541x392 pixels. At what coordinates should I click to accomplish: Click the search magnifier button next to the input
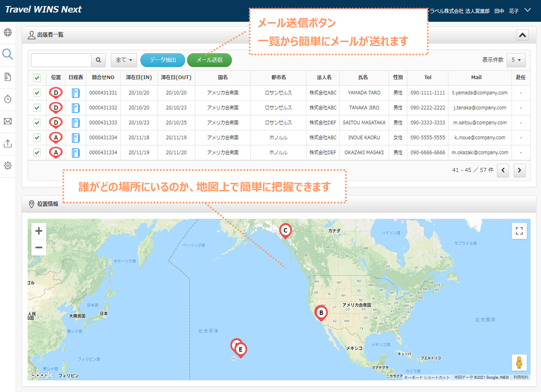point(98,60)
